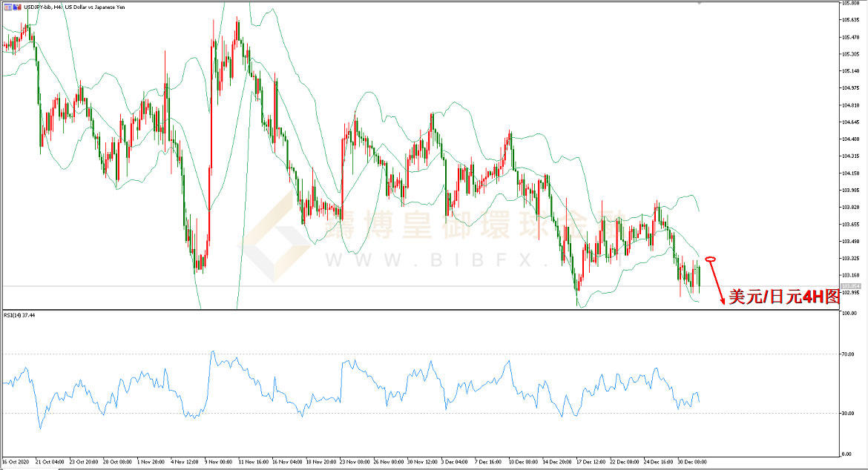Click the current price tag on scale
868x470 pixels.
click(x=849, y=286)
